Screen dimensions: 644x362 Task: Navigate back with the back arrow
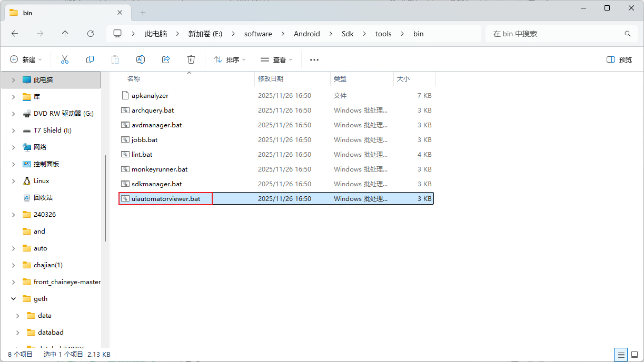click(15, 34)
